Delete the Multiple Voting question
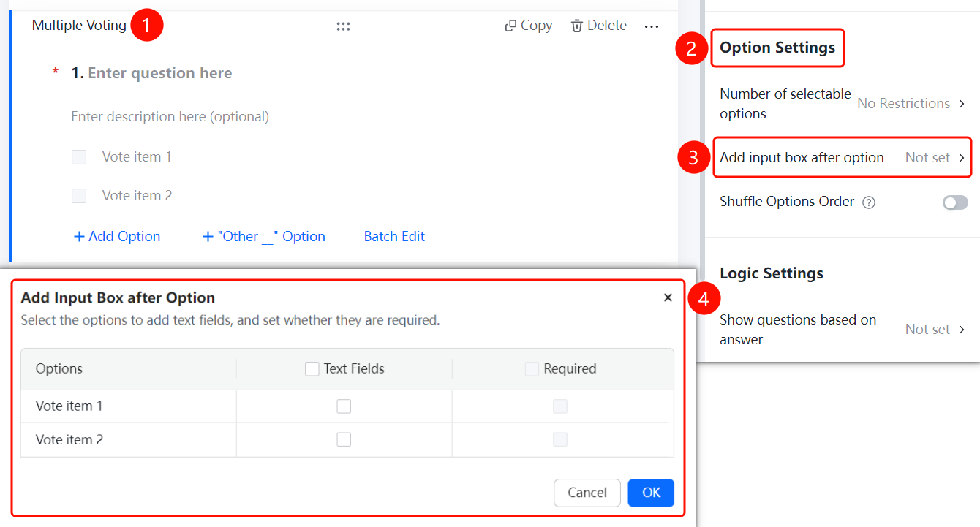The width and height of the screenshot is (980, 527). [598, 26]
